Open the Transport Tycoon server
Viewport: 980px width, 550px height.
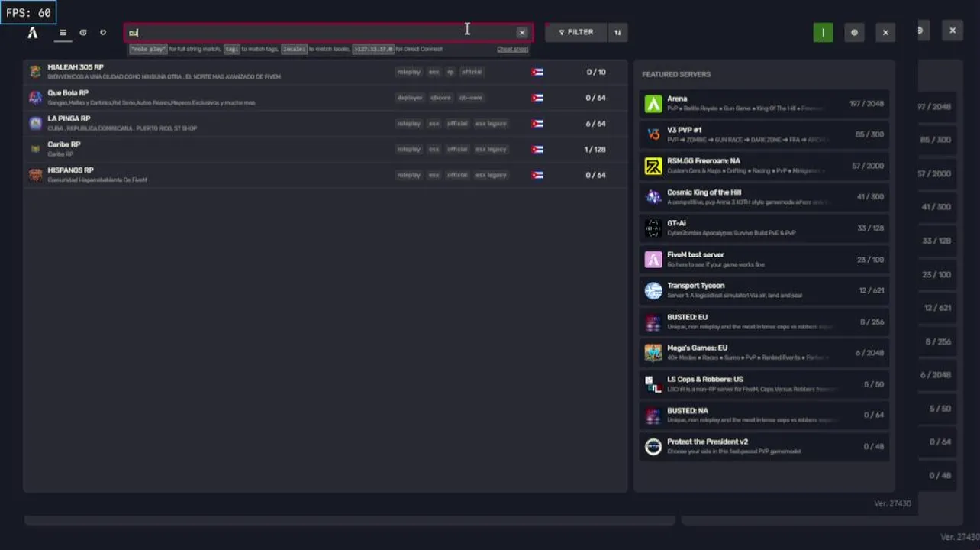click(x=764, y=290)
